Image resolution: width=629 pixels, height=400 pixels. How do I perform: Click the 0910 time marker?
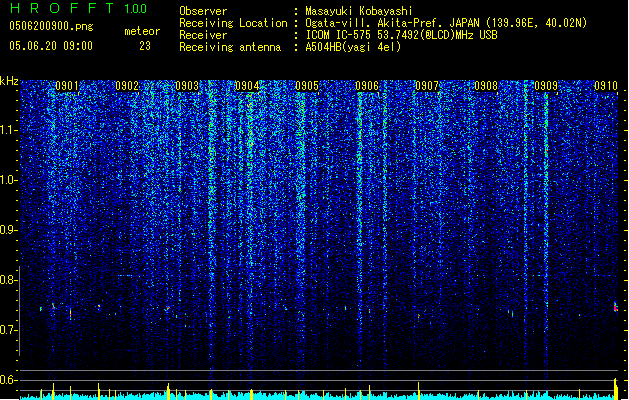click(x=606, y=86)
